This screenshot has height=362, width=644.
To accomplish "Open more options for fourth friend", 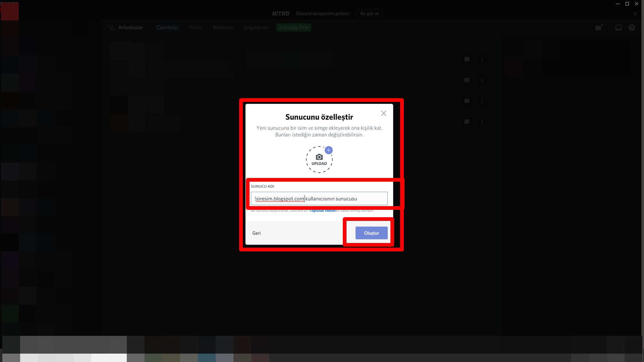I will (482, 122).
